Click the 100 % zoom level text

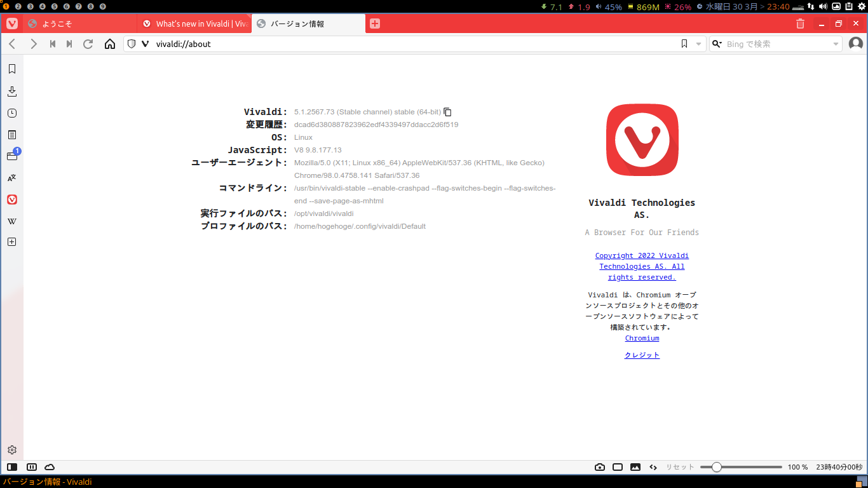(x=798, y=467)
